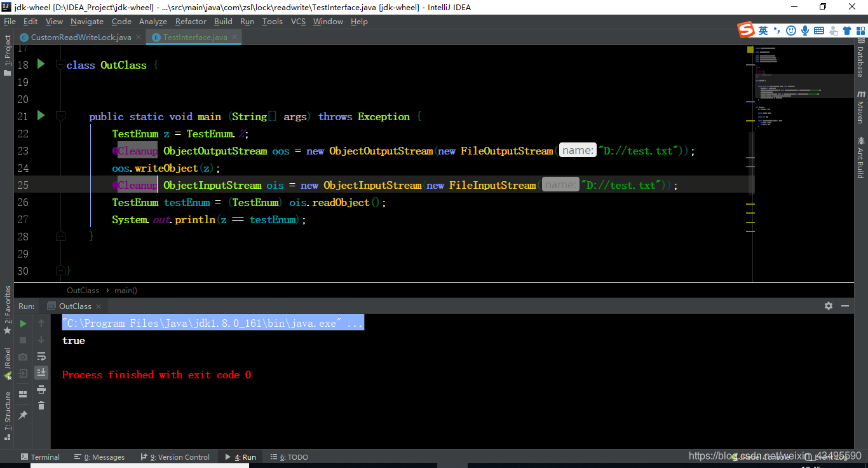Open the Navigate menu
Viewport: 868px width, 468px height.
88,22
